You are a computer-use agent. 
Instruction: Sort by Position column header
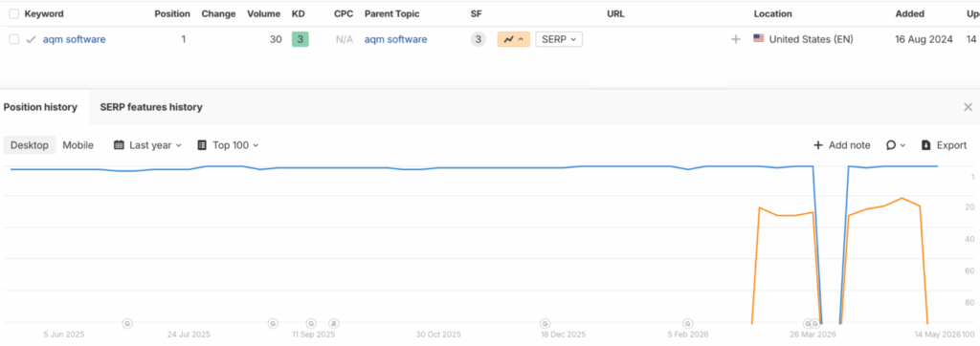coord(172,13)
